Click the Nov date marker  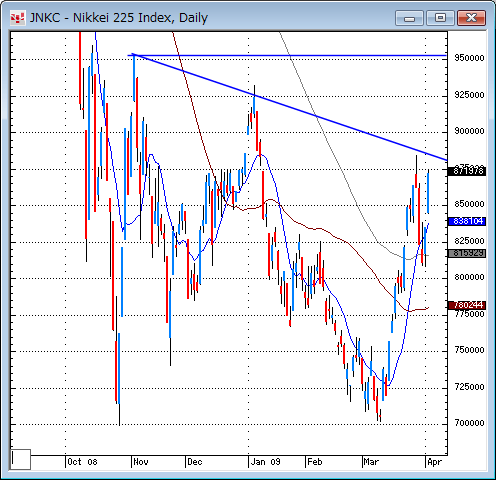click(x=141, y=462)
